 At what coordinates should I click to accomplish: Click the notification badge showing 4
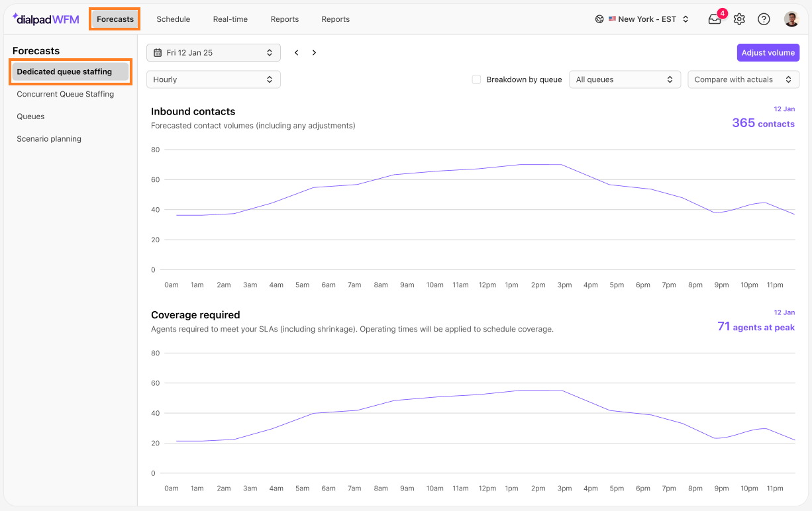(722, 13)
